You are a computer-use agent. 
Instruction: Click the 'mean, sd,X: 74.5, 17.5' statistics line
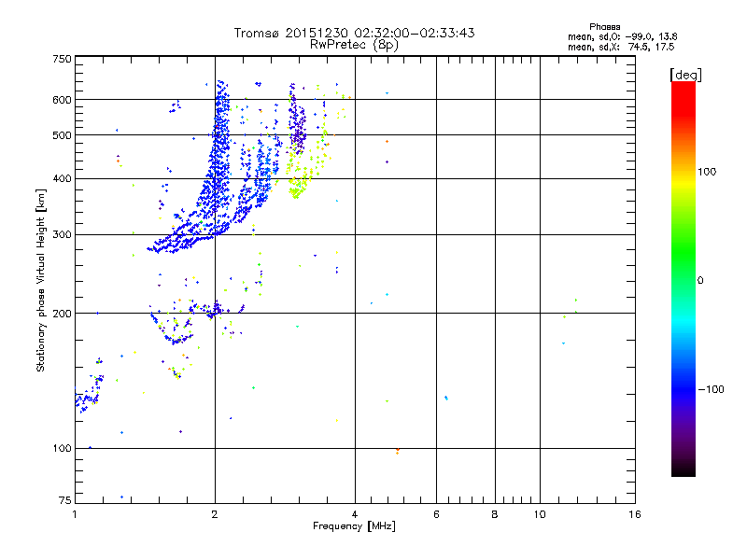(621, 47)
